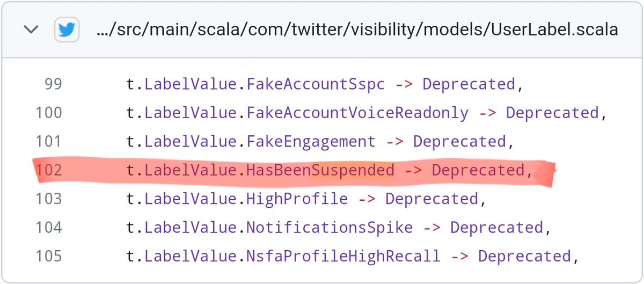Image resolution: width=644 pixels, height=284 pixels.
Task: Select line number 104
Action: point(49,228)
